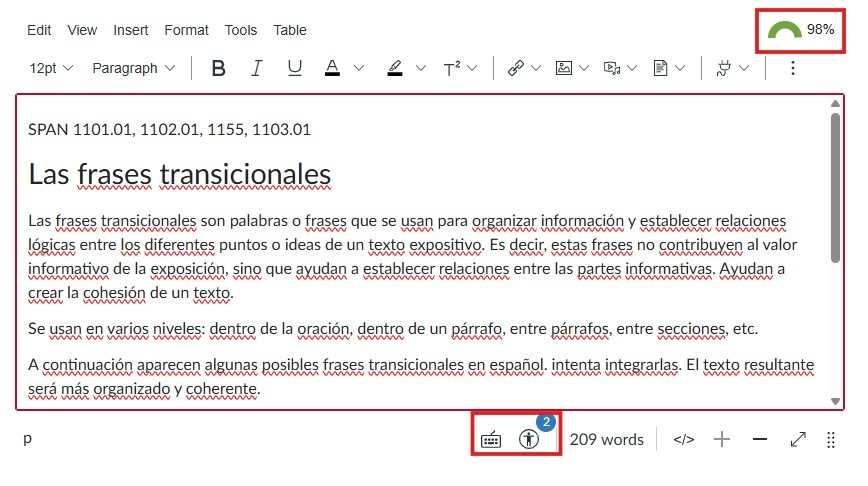Toggle fullscreen editor mode

pyautogui.click(x=798, y=440)
